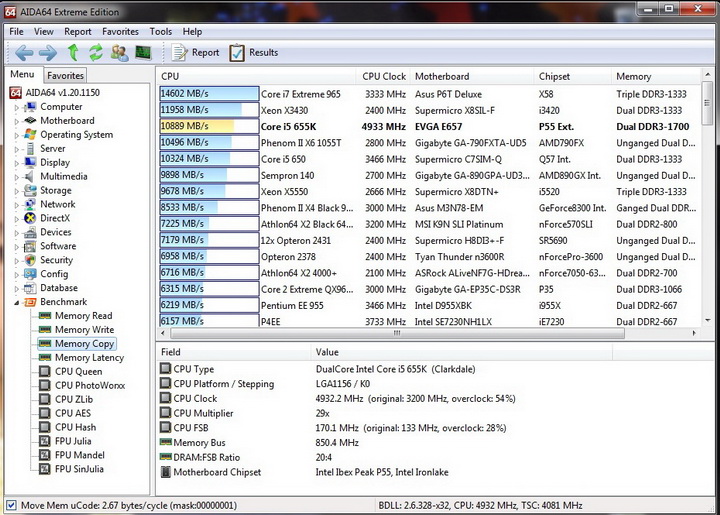Open the Tools menu
This screenshot has height=515, width=720.
click(x=161, y=32)
